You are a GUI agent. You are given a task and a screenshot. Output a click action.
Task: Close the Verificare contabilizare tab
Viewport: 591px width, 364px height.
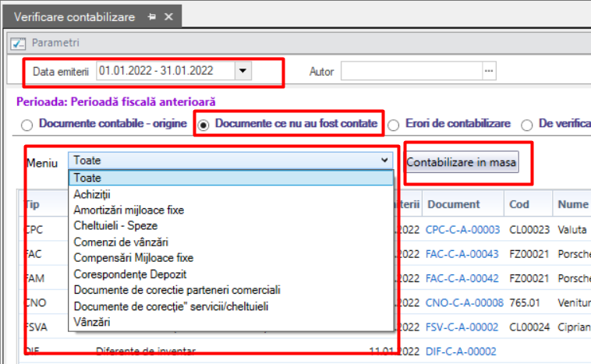coord(169,17)
